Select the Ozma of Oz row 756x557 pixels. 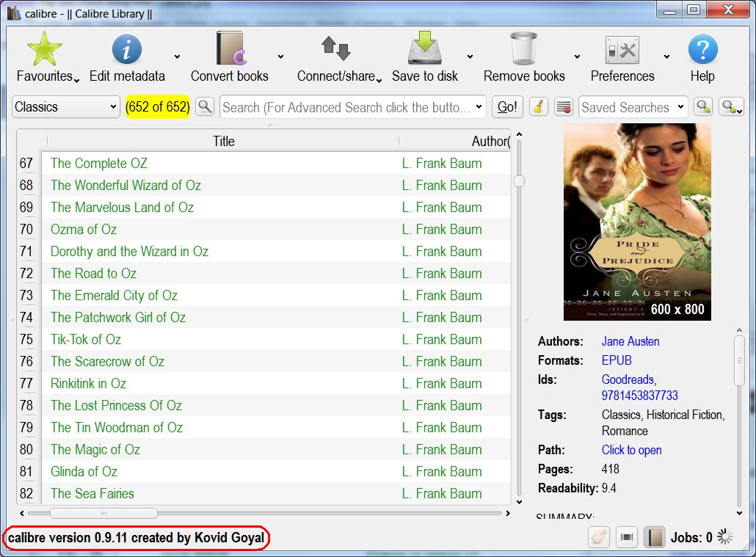(x=276, y=229)
